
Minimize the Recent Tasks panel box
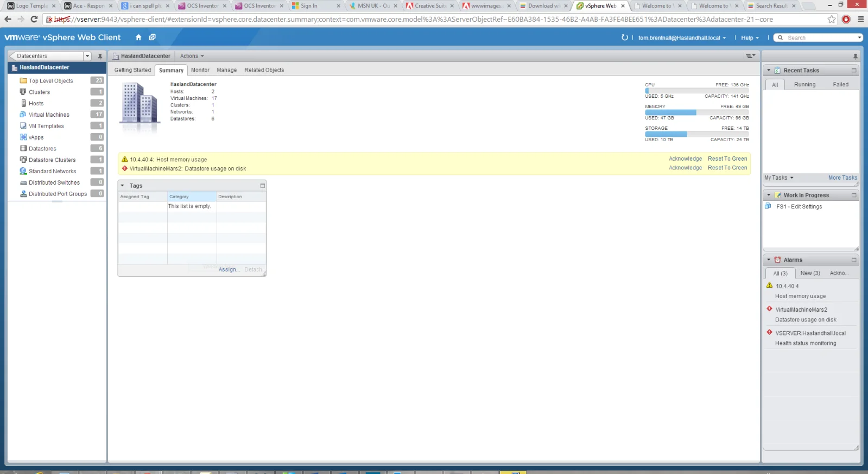click(854, 71)
